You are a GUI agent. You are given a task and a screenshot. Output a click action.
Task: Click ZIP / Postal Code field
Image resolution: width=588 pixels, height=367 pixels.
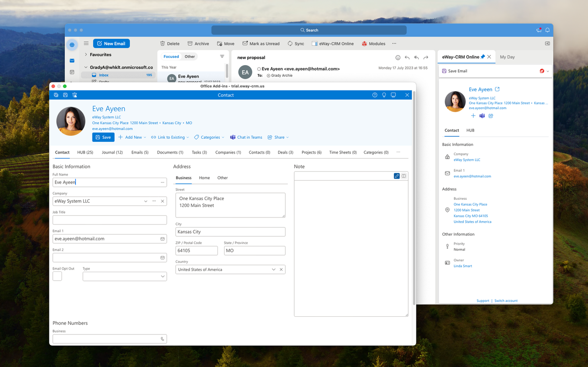pyautogui.click(x=197, y=251)
